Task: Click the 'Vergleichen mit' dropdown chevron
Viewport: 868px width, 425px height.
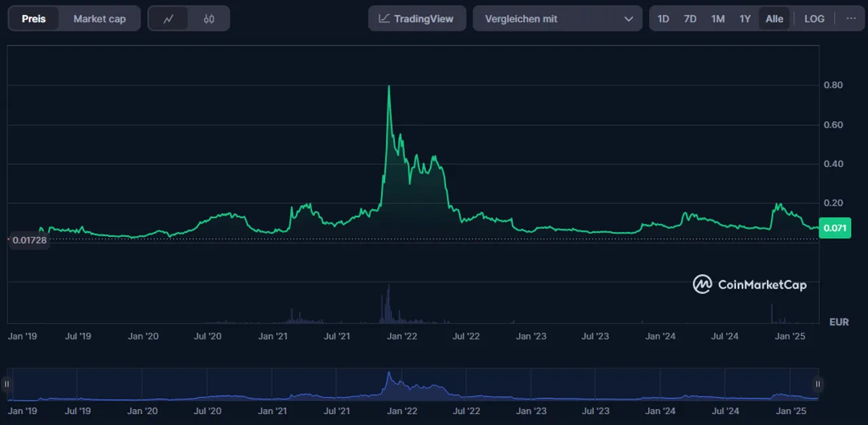Action: point(628,19)
